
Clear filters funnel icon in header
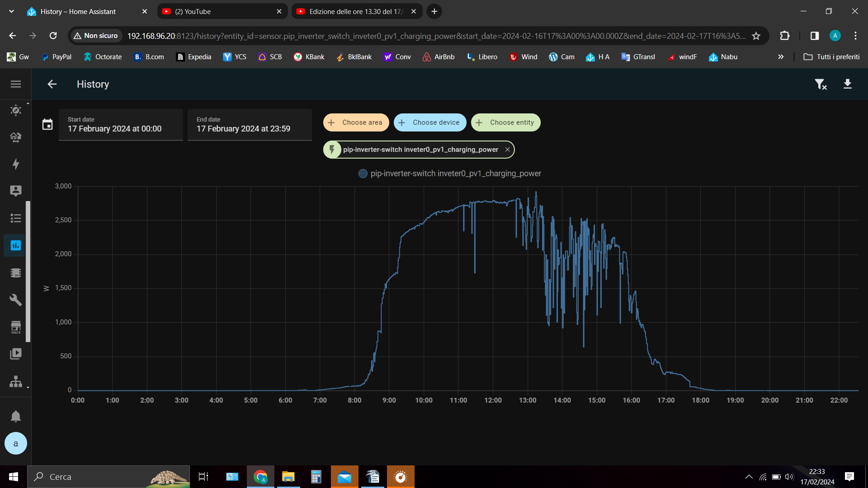(x=821, y=84)
